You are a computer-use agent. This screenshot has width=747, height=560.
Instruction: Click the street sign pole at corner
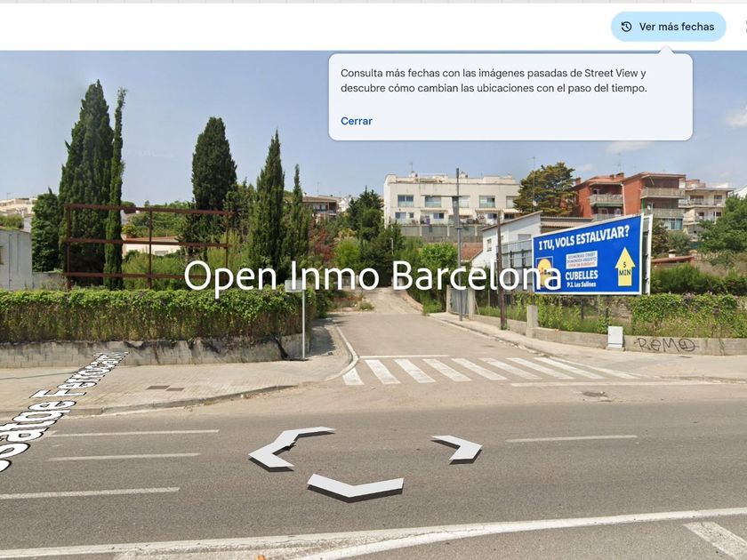[303, 324]
